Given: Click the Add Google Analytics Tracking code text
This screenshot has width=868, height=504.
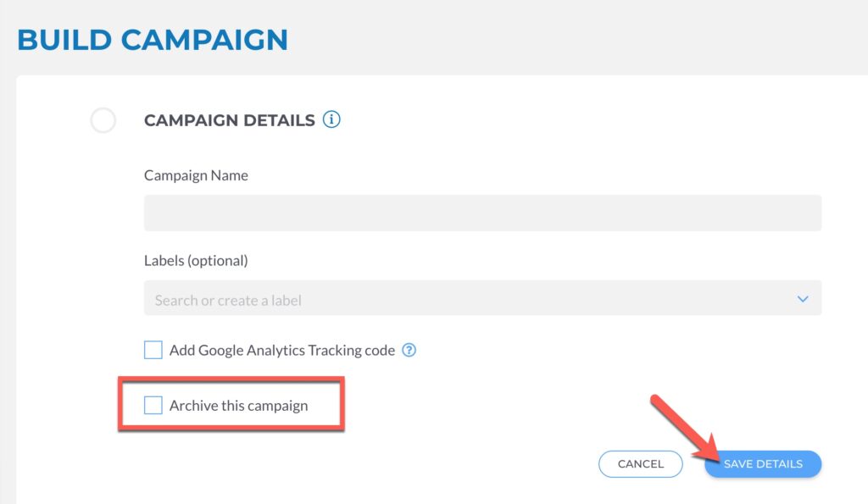Looking at the screenshot, I should (282, 350).
